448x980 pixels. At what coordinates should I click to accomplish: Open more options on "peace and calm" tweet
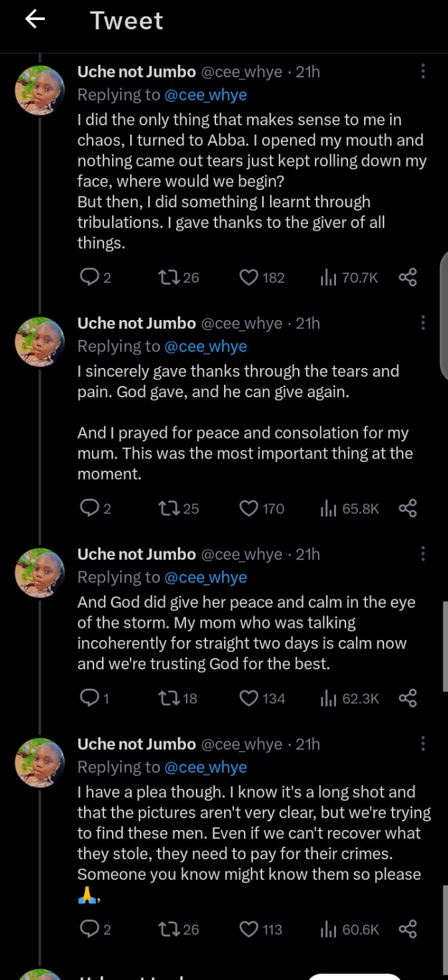(x=423, y=554)
